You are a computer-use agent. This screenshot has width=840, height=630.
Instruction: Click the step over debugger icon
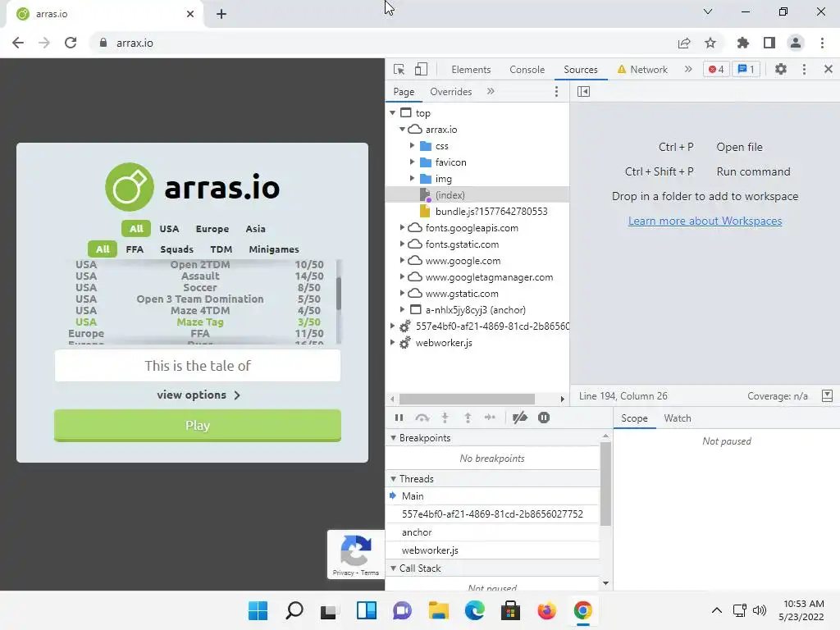[422, 418]
